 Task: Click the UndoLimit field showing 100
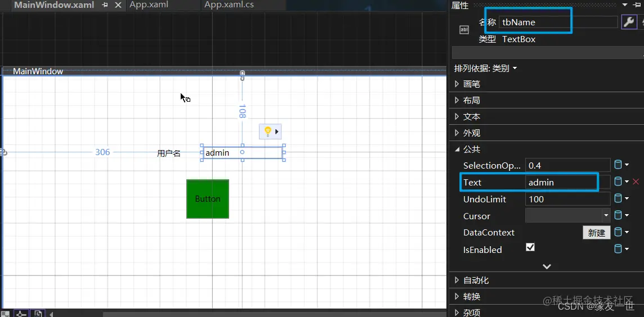click(x=567, y=199)
